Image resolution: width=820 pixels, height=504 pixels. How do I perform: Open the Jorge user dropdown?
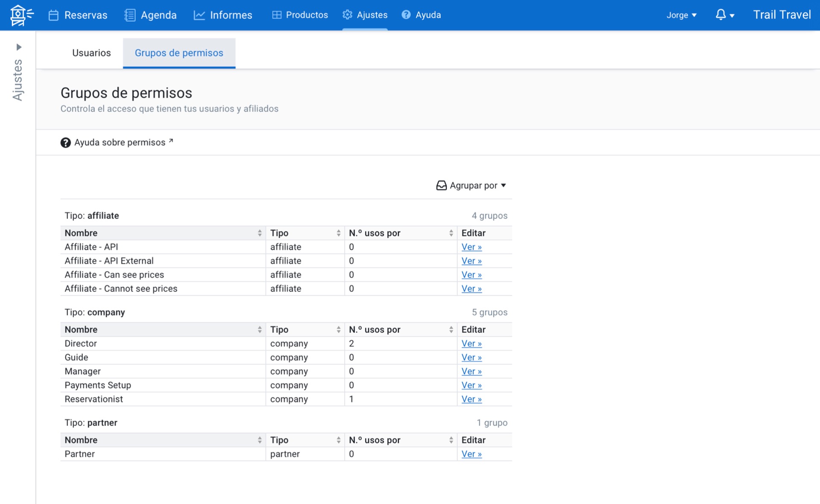click(682, 15)
